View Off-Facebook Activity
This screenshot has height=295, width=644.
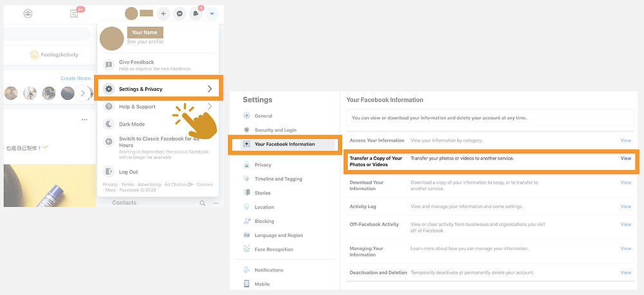625,224
